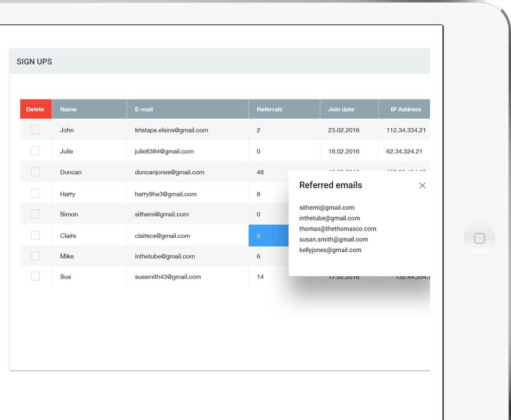Sort by the E-mail column header

point(144,109)
